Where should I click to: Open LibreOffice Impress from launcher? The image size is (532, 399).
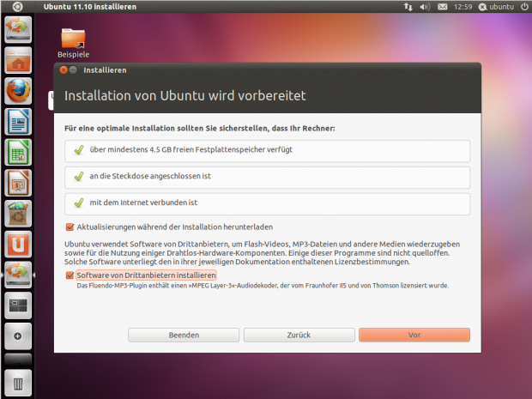pos(18,184)
